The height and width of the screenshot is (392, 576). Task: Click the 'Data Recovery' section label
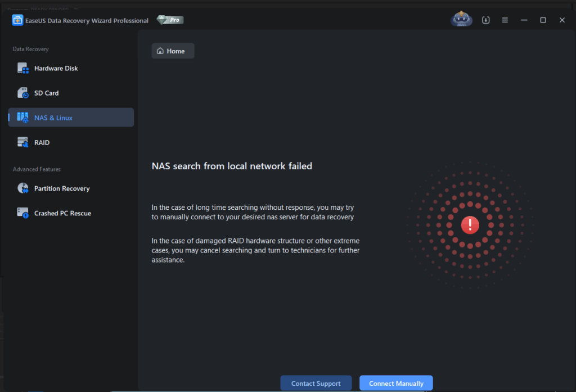coord(30,49)
